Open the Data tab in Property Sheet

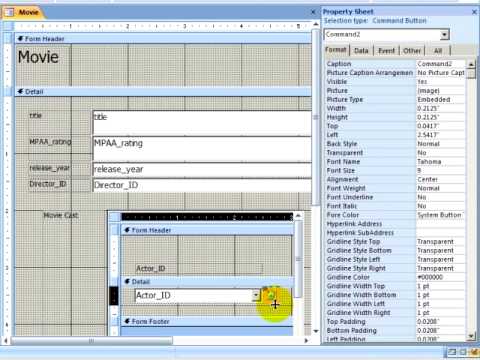pos(361,51)
